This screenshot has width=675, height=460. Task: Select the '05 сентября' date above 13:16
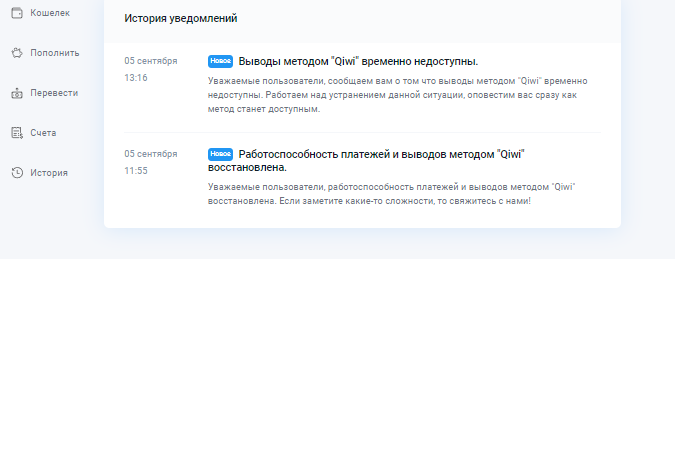pos(151,61)
